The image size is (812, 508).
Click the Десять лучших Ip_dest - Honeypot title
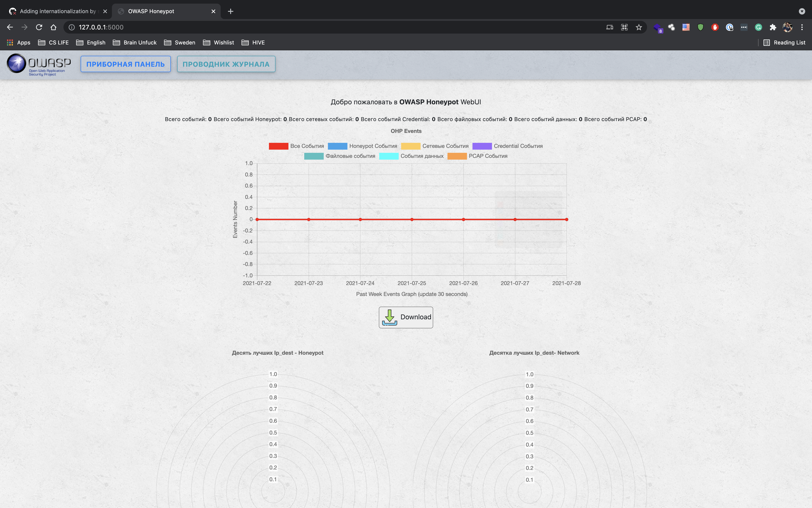(278, 353)
